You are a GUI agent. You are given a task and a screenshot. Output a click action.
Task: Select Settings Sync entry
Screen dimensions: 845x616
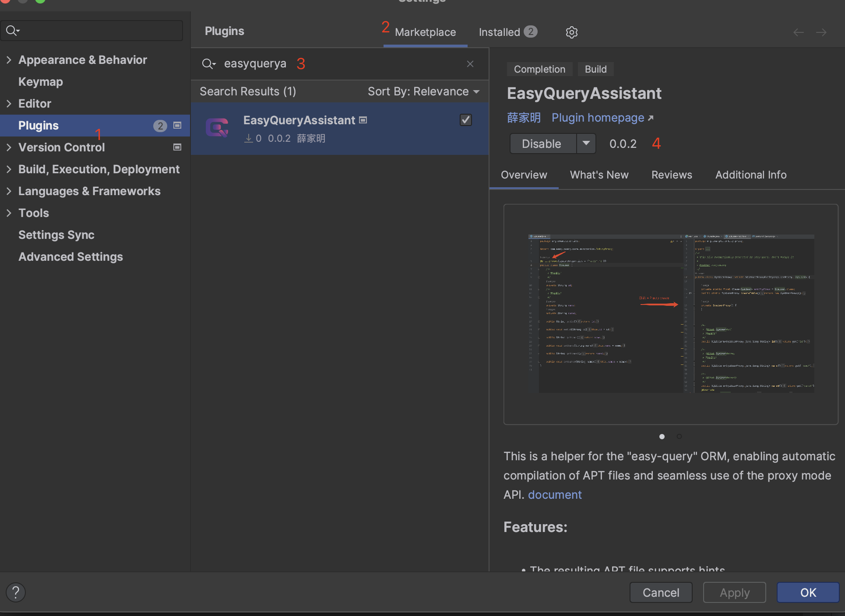(56, 235)
